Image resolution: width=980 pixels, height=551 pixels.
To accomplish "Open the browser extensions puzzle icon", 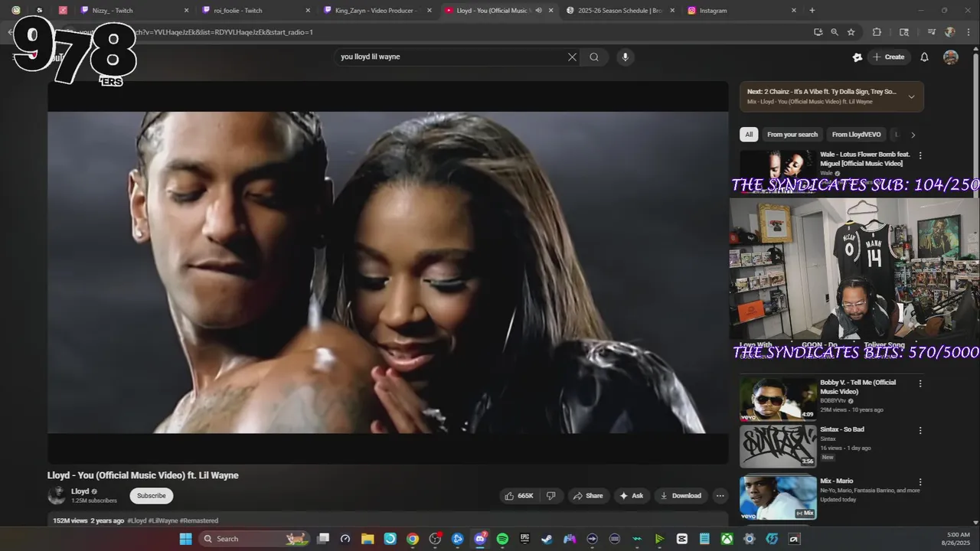I will 877,32.
